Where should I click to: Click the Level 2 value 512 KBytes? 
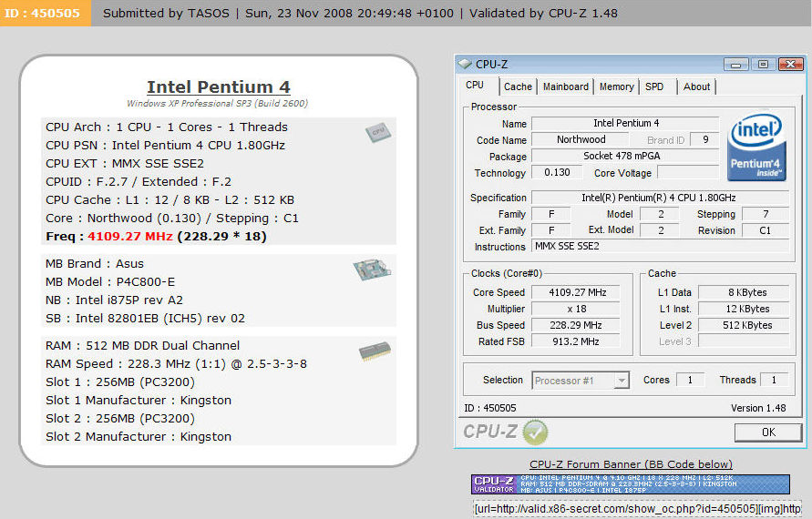click(x=744, y=325)
